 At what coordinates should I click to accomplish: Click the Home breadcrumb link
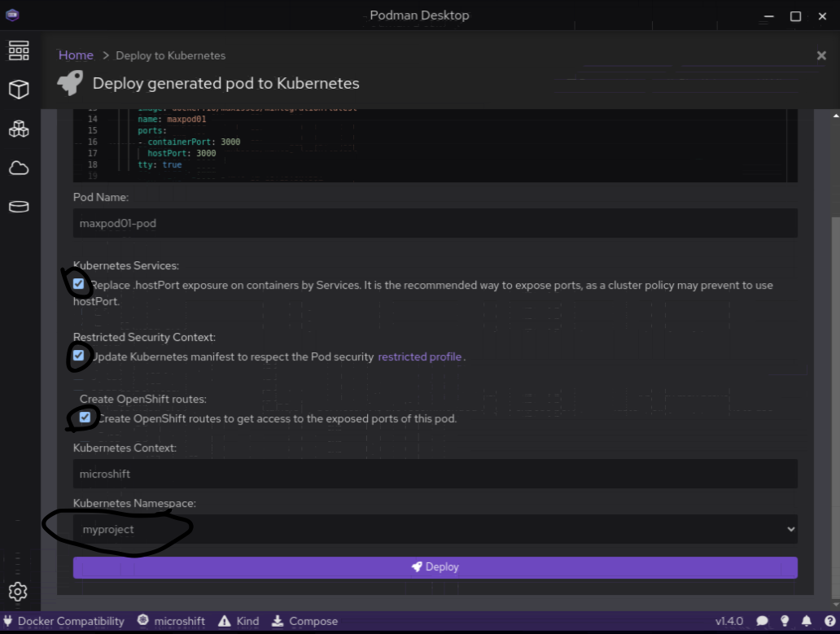click(76, 55)
